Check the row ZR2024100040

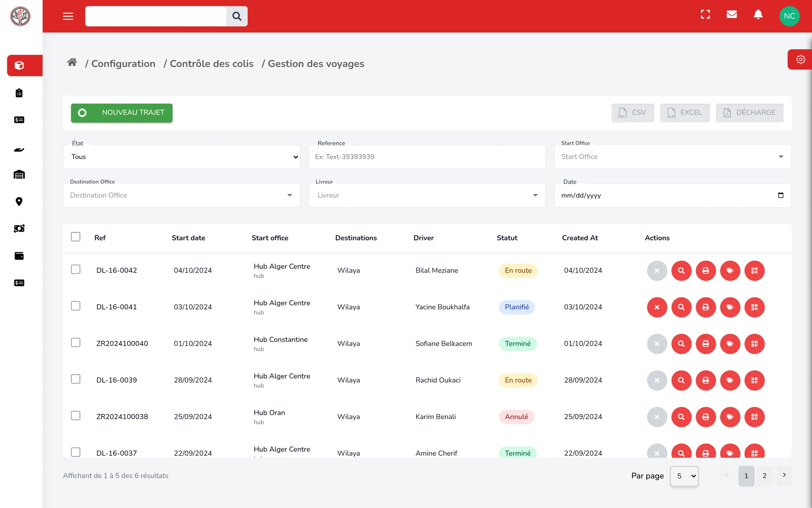coord(76,342)
